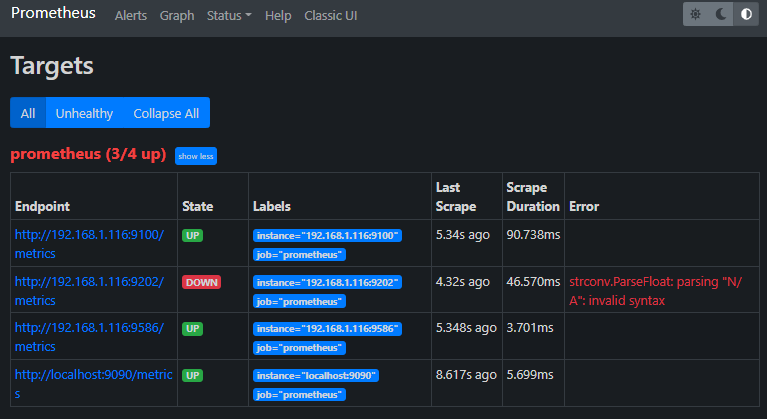Viewport: 767px width, 419px height.
Task: Click job="prometheus" label in localhost row
Action: pos(299,395)
